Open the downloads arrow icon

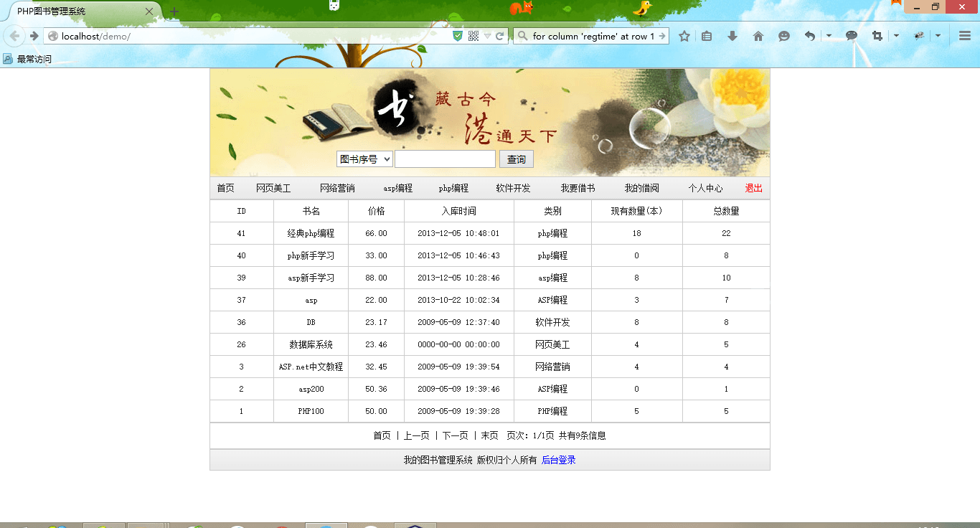732,36
